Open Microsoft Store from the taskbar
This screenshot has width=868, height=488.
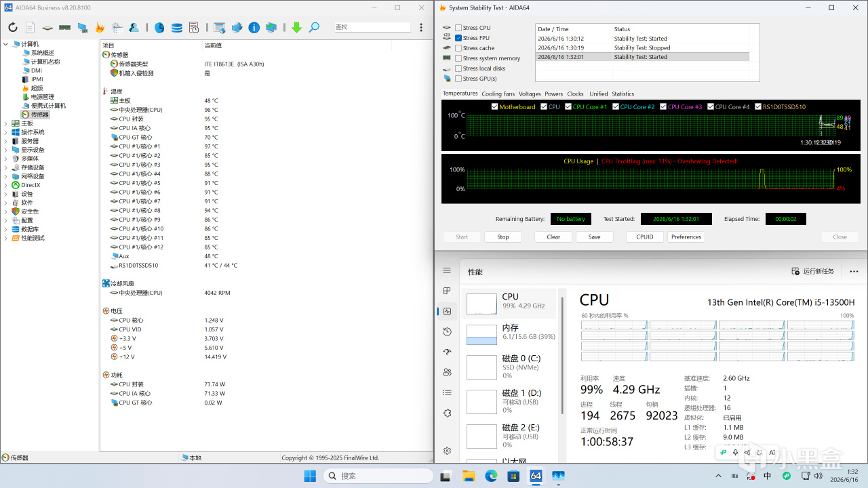tap(513, 476)
